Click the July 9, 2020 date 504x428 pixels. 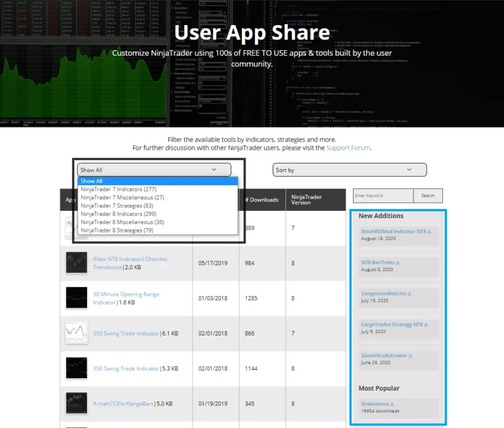click(x=373, y=331)
